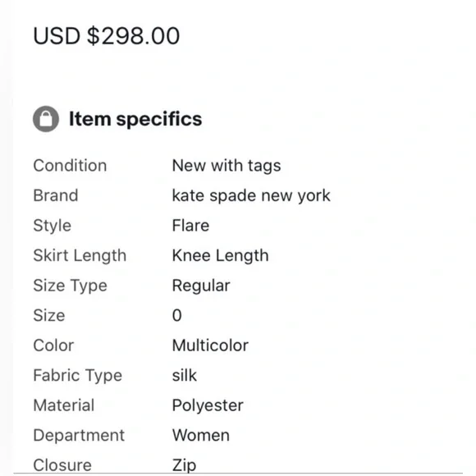
Task: Select the Multicolor color value
Action: [x=210, y=346]
